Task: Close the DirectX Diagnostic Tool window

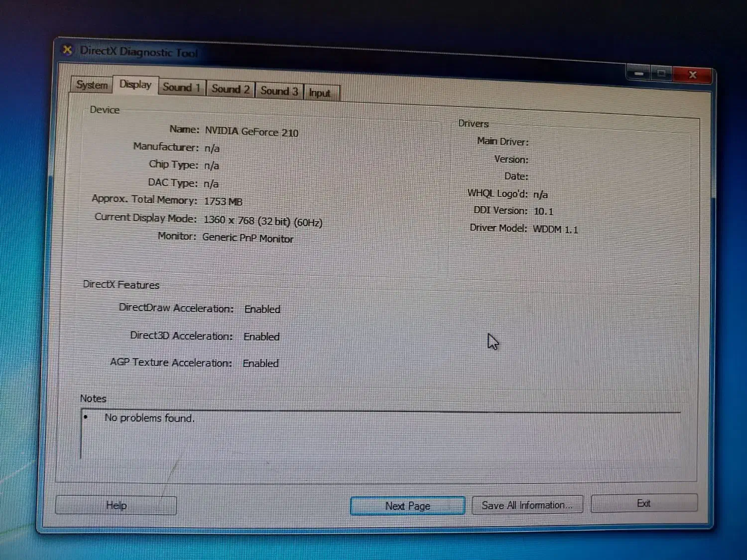Action: [x=693, y=75]
